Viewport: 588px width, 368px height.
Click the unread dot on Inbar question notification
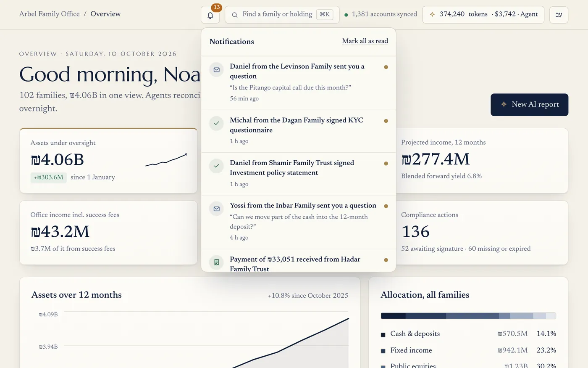click(386, 206)
